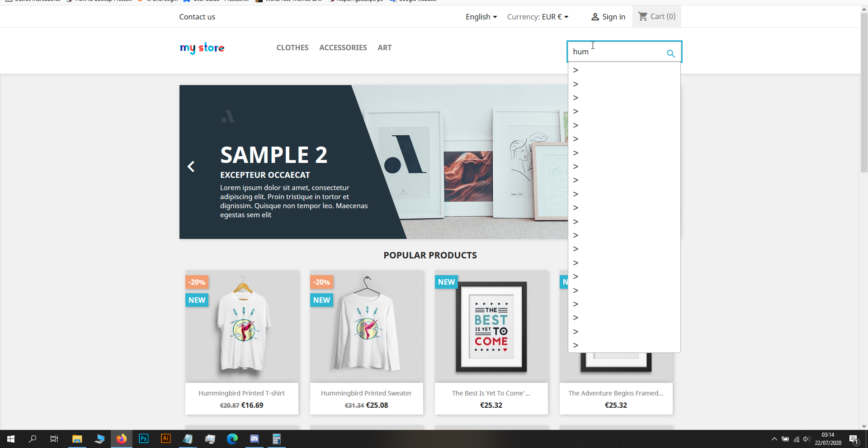The width and height of the screenshot is (868, 448).
Task: Open Discord from the taskbar
Action: click(x=255, y=439)
